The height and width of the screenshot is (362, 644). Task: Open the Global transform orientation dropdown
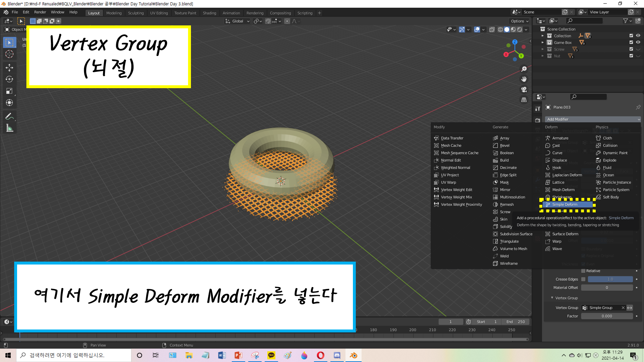point(238,21)
